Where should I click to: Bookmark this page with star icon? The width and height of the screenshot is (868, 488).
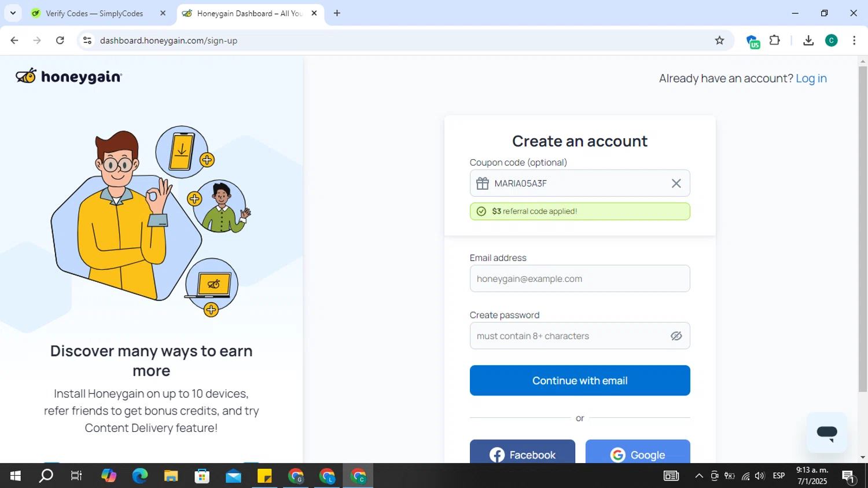click(x=719, y=41)
